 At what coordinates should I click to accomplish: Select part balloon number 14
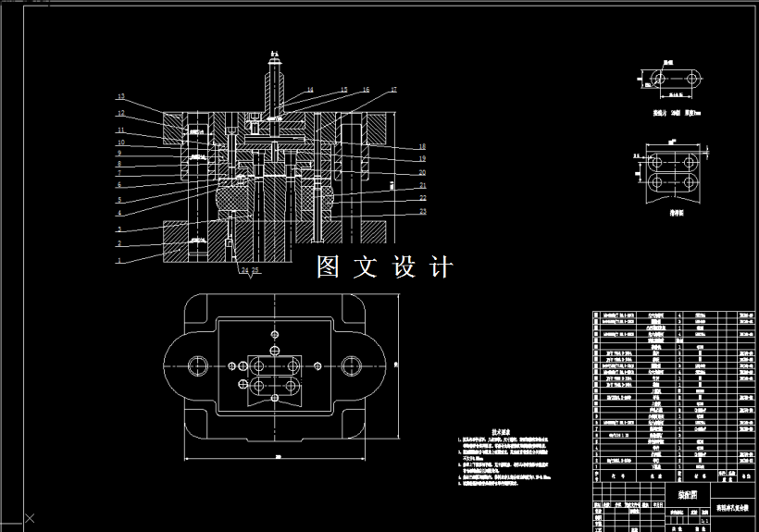(310, 90)
